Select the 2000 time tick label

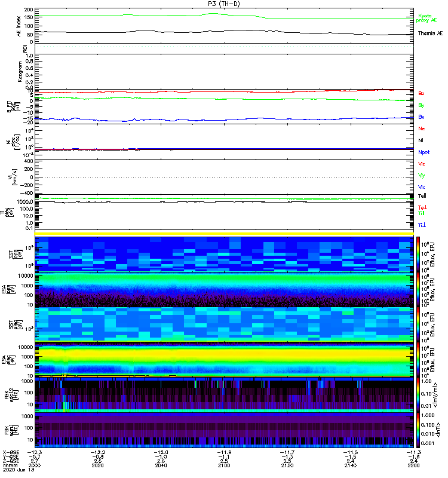[x=35, y=465]
